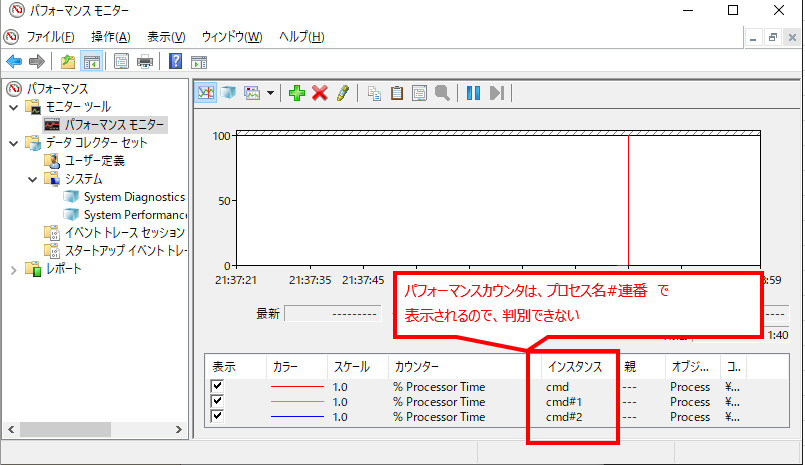Click the right arrow of tree scrollbar
Screen dimensions: 805x465
point(179,429)
